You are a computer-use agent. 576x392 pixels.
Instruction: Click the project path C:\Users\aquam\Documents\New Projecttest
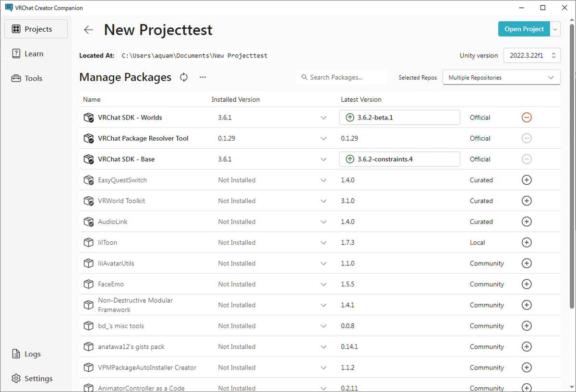(194, 56)
